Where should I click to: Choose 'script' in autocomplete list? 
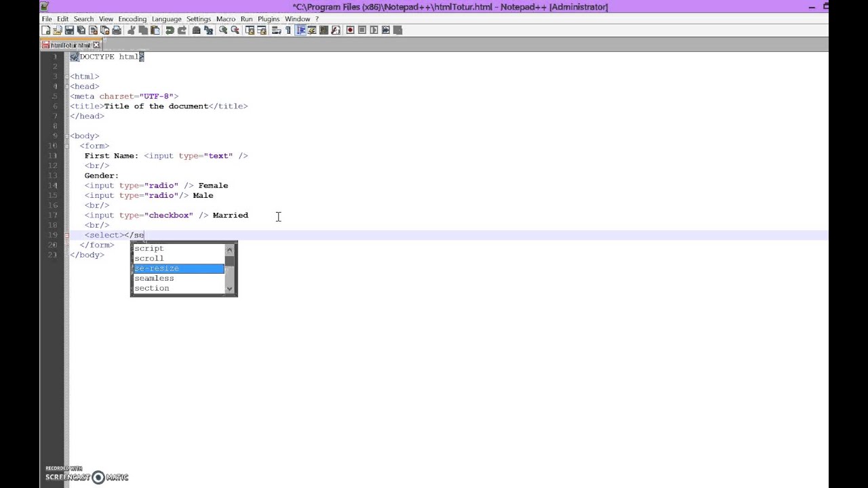pos(178,248)
